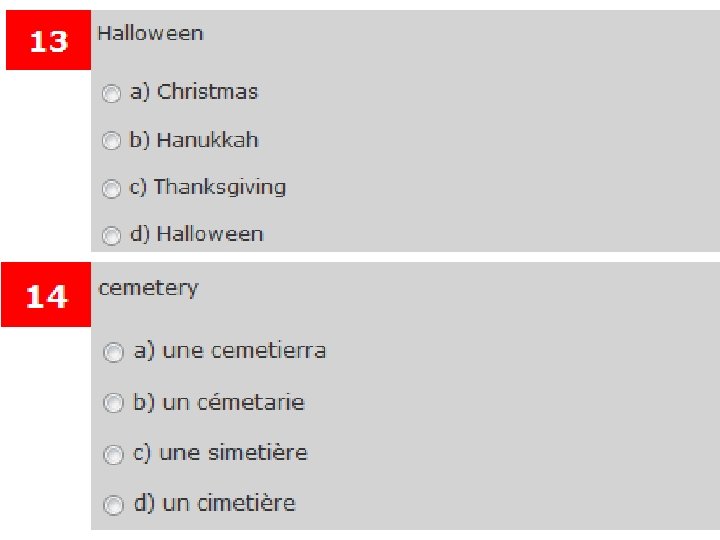This screenshot has height=540, width=720.
Task: Click the 'b) Hanukkah' answer label
Action: tap(194, 140)
